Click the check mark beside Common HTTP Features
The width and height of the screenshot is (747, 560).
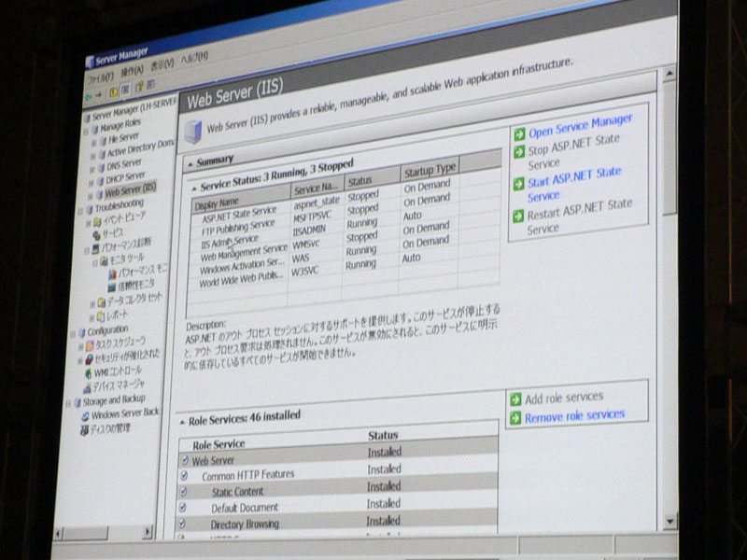184,476
